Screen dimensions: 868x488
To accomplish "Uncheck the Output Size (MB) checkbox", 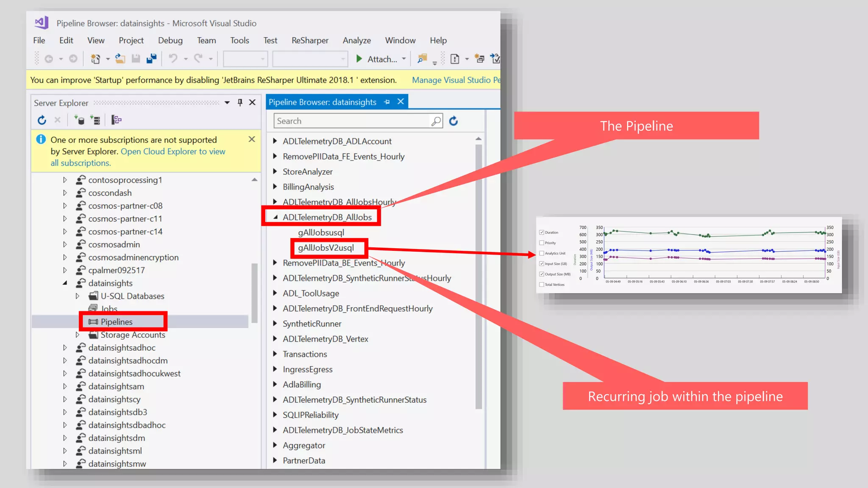I will 542,274.
